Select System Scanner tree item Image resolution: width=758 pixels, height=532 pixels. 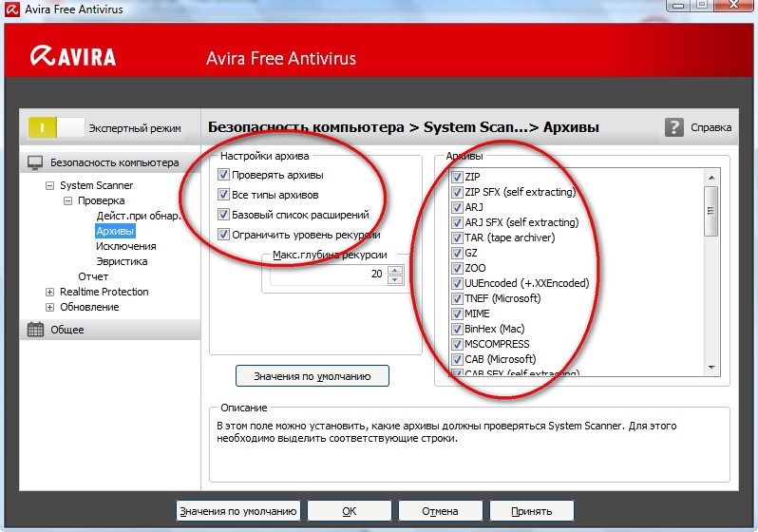point(96,185)
